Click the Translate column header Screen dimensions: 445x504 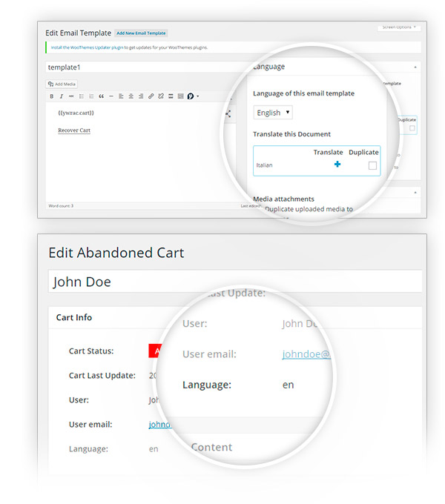pos(328,152)
